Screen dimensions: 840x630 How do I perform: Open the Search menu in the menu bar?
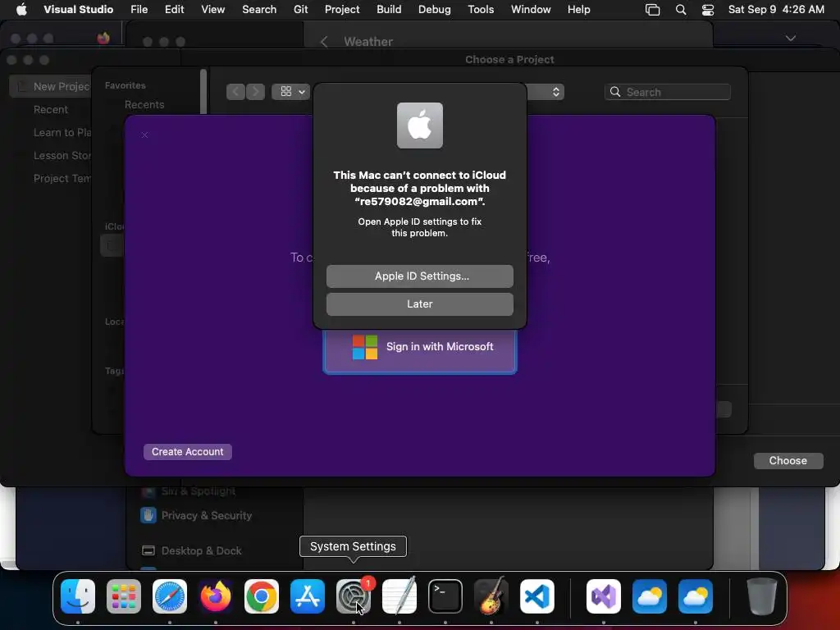259,9
